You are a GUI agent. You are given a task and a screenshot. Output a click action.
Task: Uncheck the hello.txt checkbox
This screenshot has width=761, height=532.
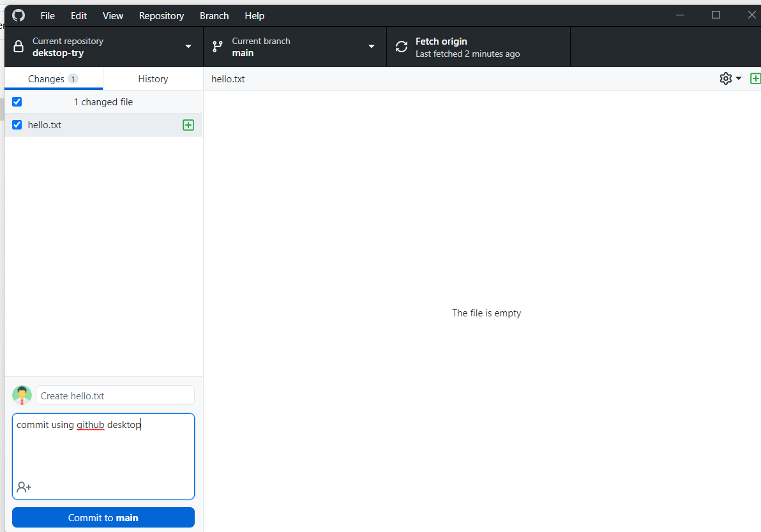coord(16,124)
